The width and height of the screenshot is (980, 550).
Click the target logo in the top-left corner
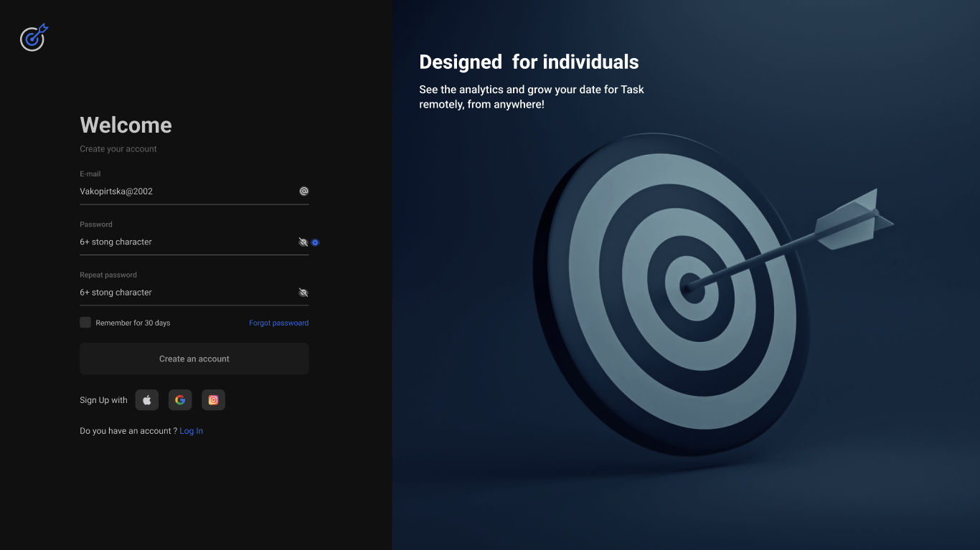[33, 37]
